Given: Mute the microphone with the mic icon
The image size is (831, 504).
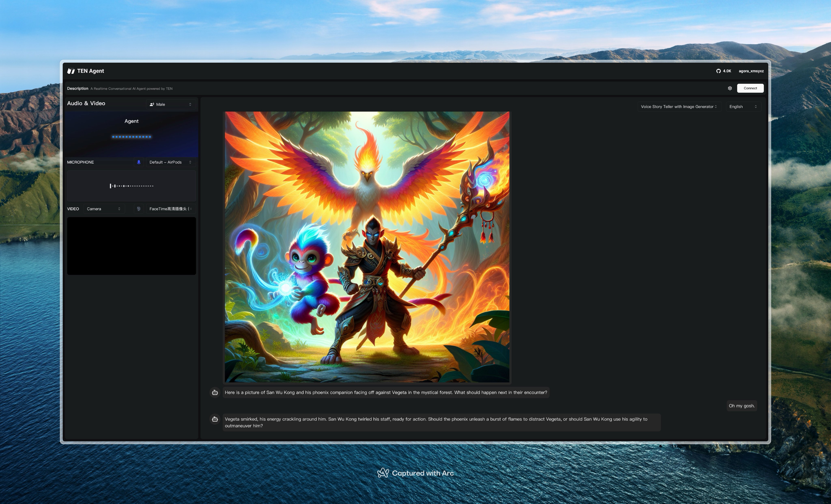Looking at the screenshot, I should point(139,162).
